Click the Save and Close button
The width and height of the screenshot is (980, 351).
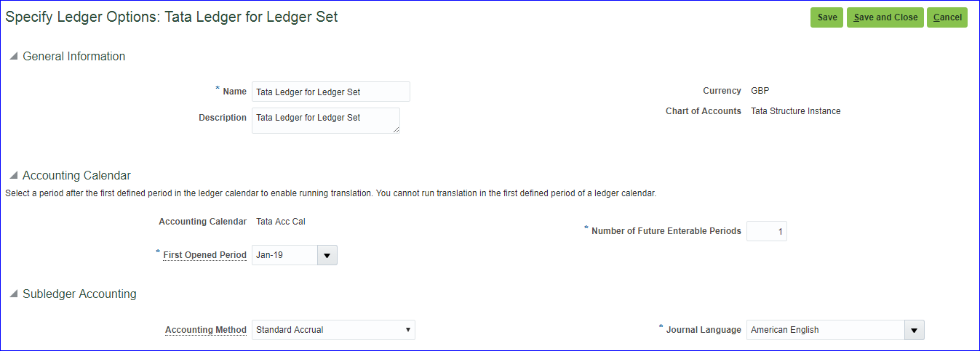[x=885, y=17]
